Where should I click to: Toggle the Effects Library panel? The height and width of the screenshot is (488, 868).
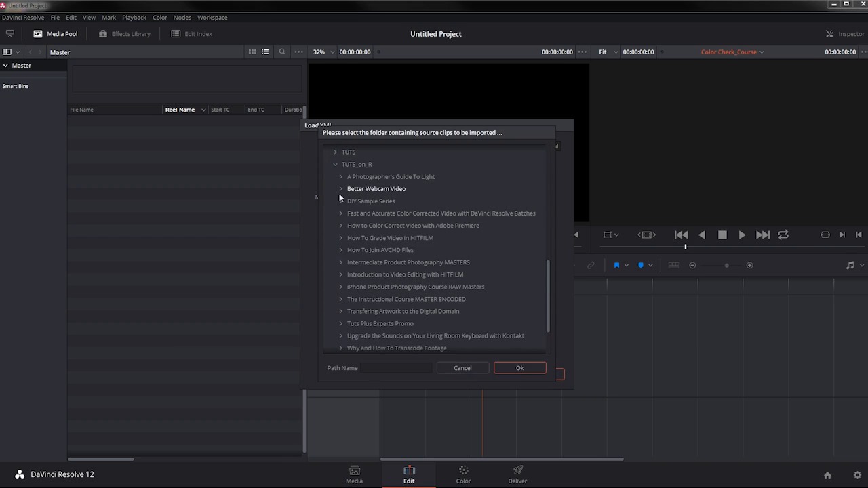tap(124, 34)
